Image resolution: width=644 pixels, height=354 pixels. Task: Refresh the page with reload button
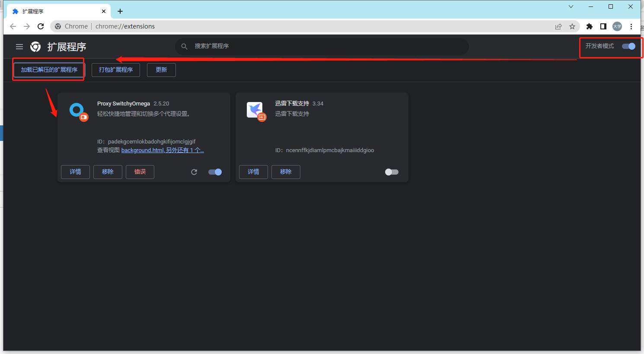pos(41,26)
